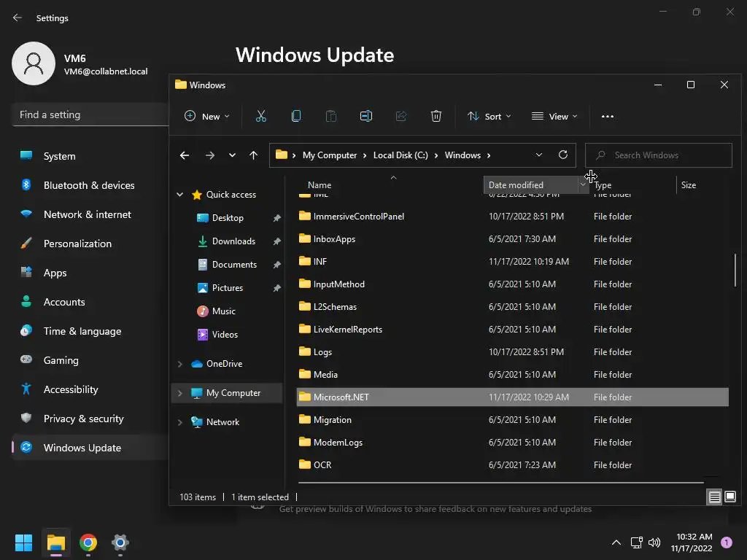
Task: Go forward using Explorer's forward arrow
Action: point(209,155)
